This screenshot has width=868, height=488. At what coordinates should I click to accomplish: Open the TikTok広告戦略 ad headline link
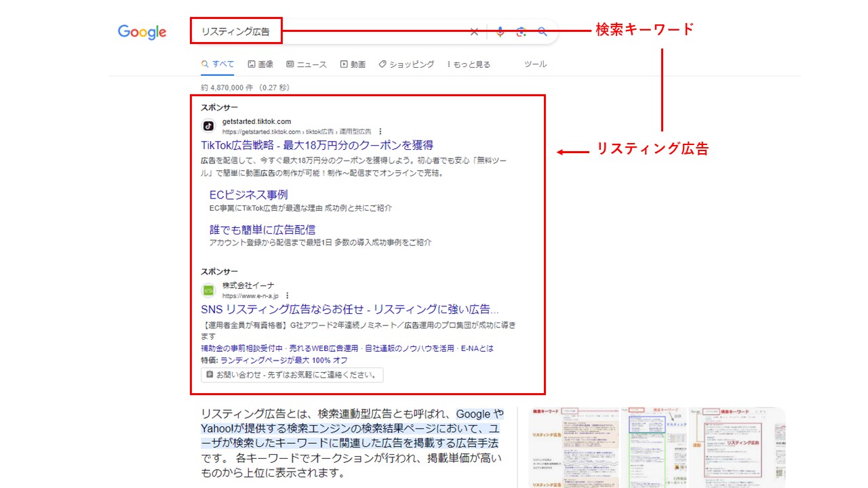[317, 145]
